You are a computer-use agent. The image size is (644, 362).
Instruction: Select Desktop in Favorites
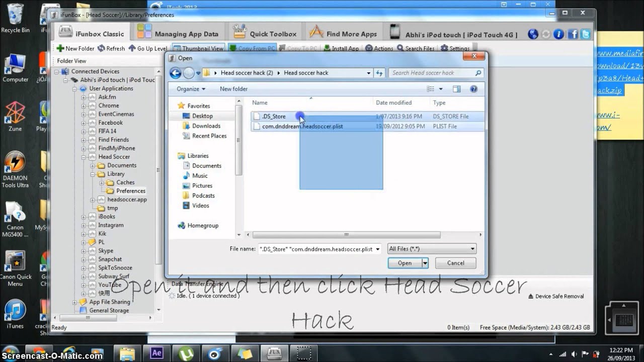(202, 116)
